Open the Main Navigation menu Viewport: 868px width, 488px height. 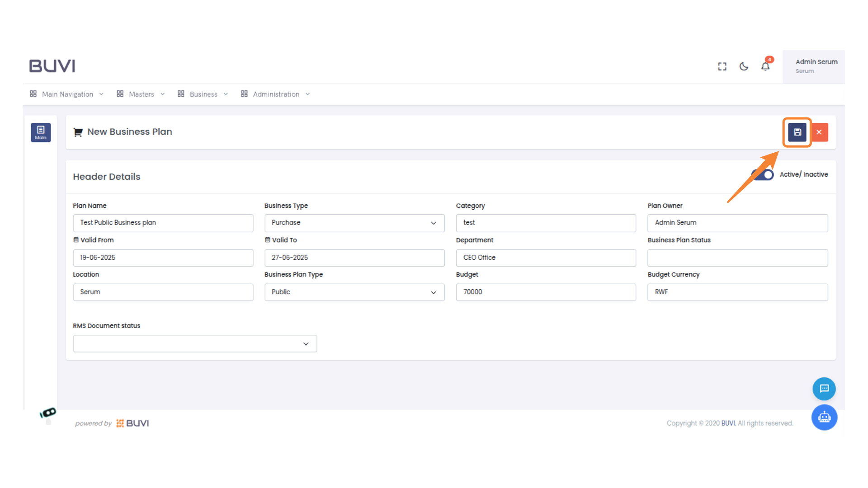point(67,94)
